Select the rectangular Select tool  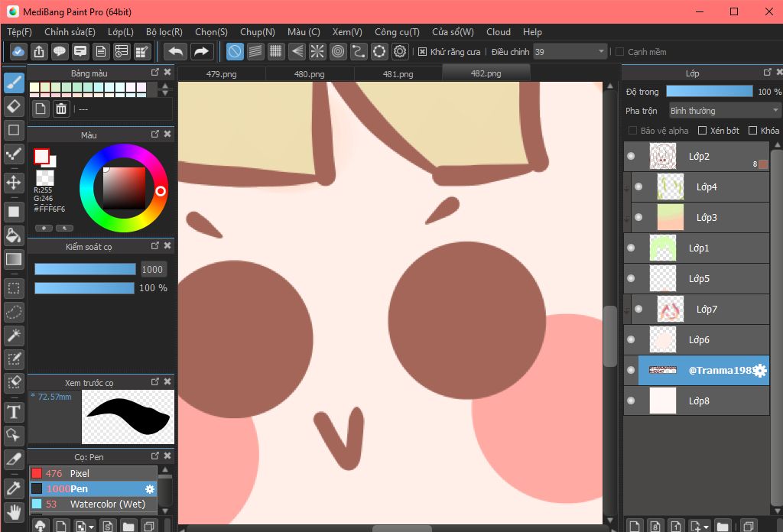point(14,288)
